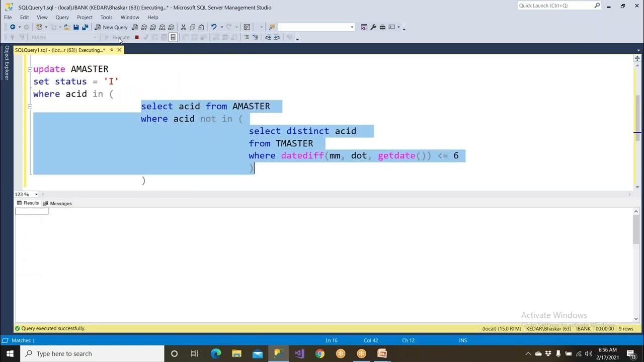Click the empty results grid cell
Image resolution: width=644 pixels, height=362 pixels.
click(32, 211)
